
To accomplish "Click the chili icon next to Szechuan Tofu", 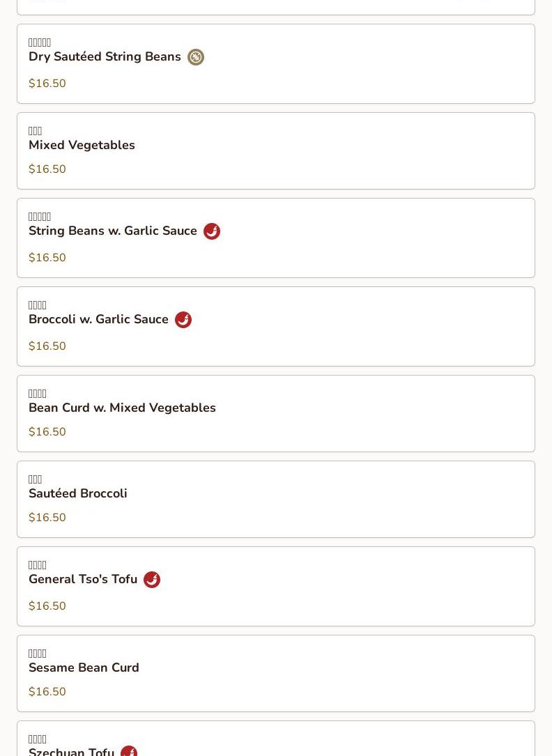I will 129,751.
